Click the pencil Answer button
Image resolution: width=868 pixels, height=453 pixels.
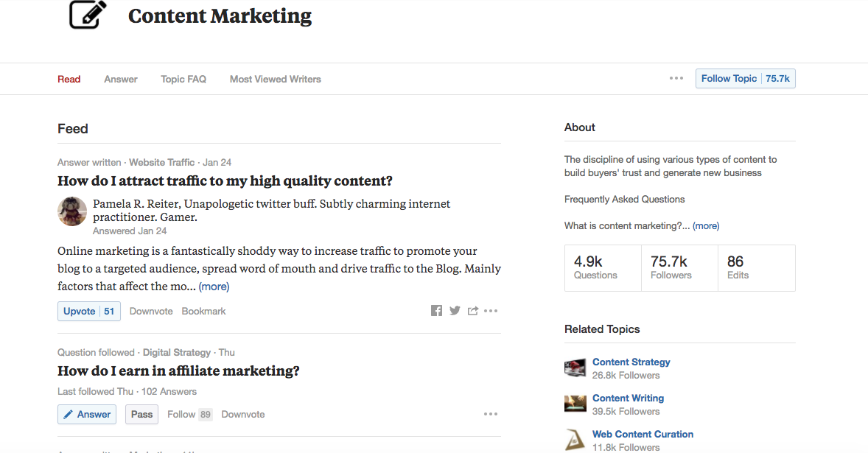click(x=87, y=414)
